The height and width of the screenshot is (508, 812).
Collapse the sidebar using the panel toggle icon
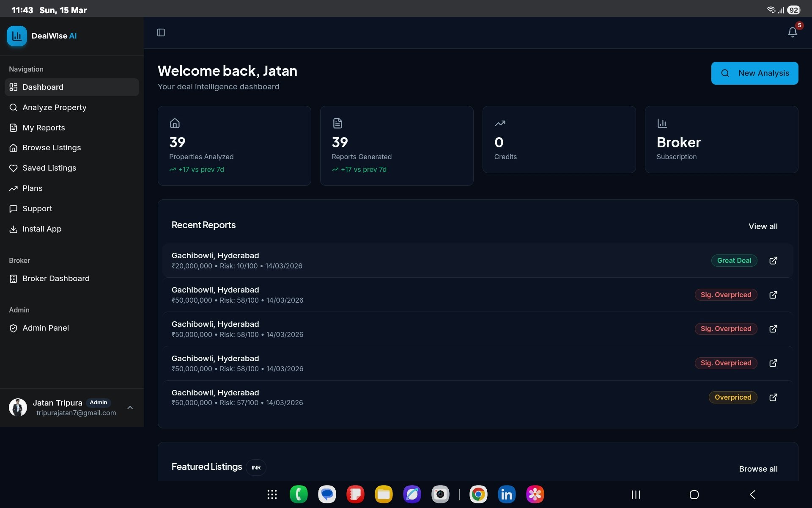[161, 33]
